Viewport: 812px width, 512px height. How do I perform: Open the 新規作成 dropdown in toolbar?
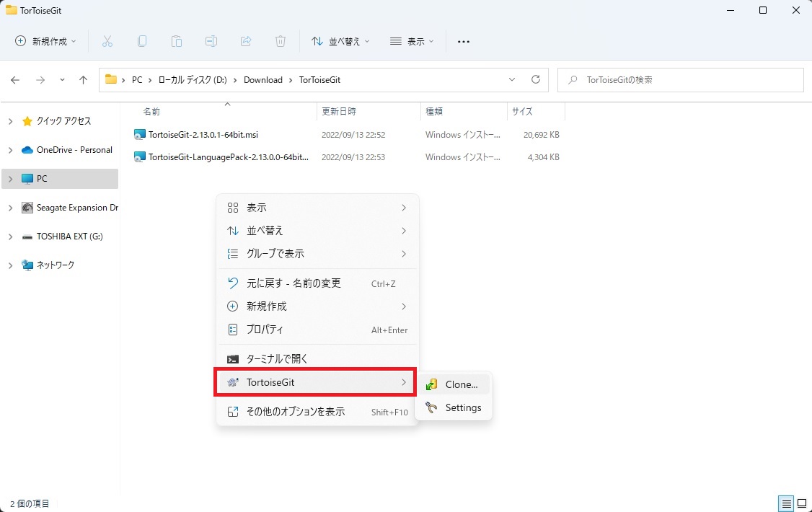click(45, 41)
